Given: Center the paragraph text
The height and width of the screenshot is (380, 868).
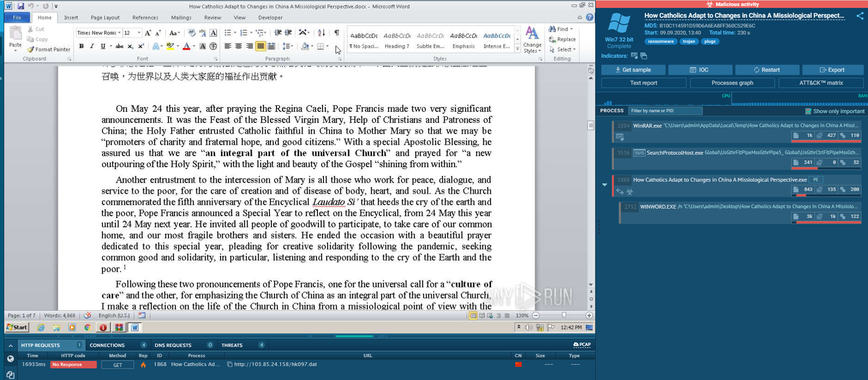Looking at the screenshot, I should (x=238, y=46).
